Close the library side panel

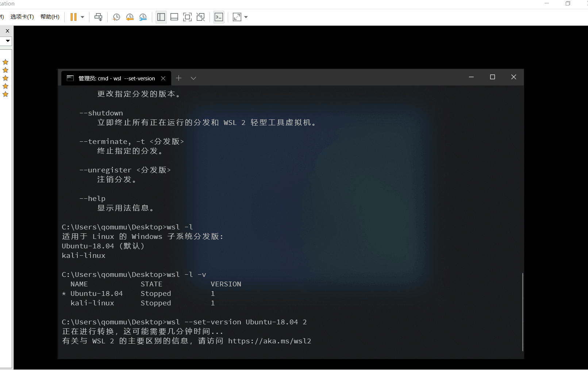[7, 31]
